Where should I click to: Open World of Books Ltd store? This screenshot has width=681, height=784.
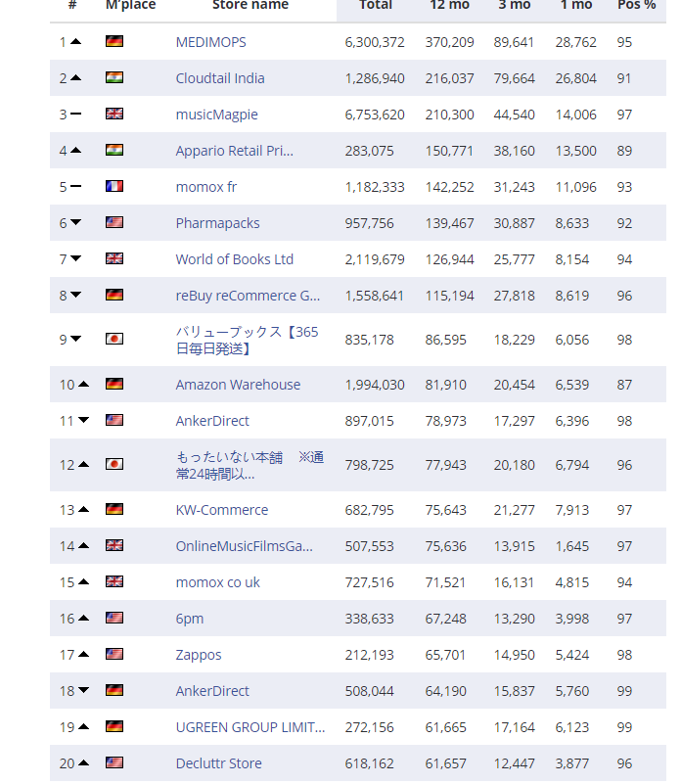coord(235,259)
